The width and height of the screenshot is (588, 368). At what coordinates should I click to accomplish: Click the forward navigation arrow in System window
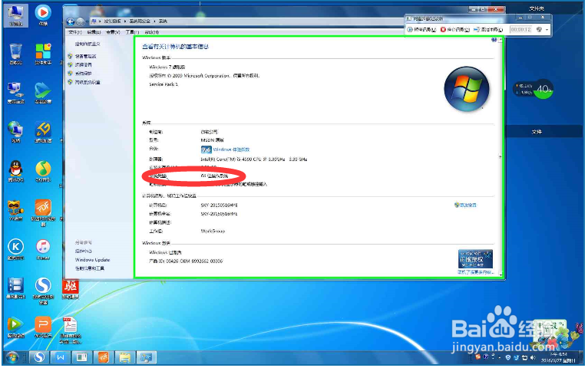click(x=81, y=21)
